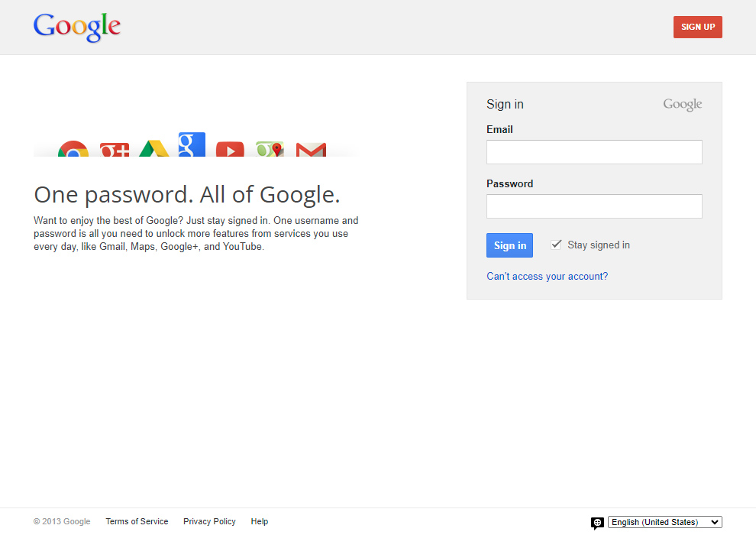Uncheck the Stay signed in checkbox
The image size is (756, 535).
coord(556,245)
